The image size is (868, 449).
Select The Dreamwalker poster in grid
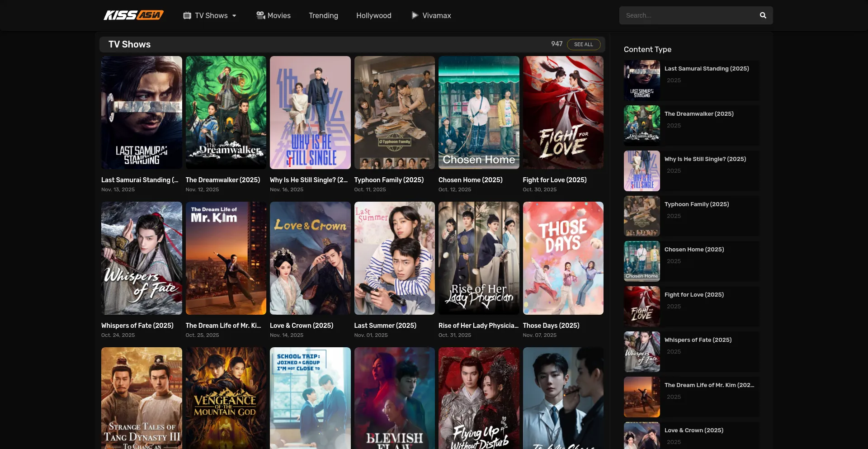[x=226, y=113]
